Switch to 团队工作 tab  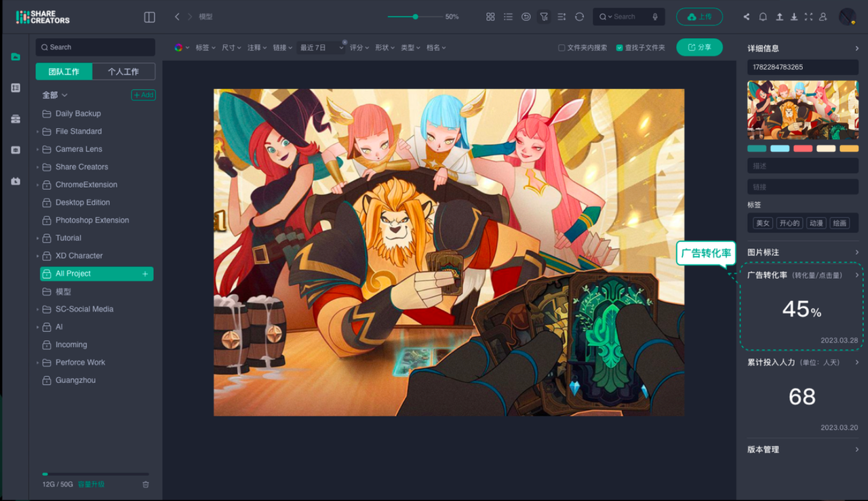[x=64, y=71]
